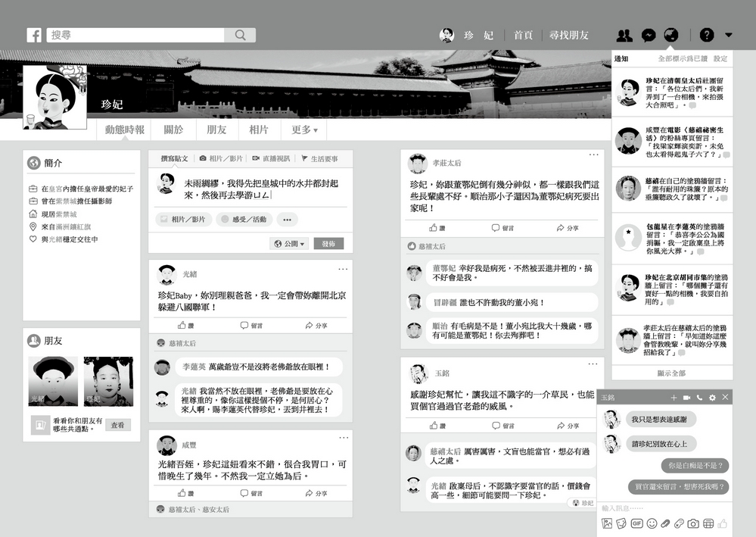This screenshot has width=756, height=537.
Task: Open 尋找朋友 link
Action: coord(569,36)
